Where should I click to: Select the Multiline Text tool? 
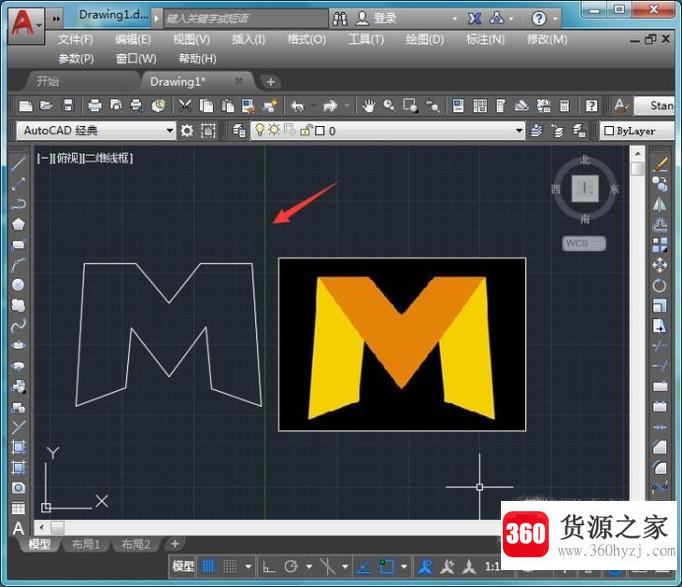pyautogui.click(x=18, y=528)
